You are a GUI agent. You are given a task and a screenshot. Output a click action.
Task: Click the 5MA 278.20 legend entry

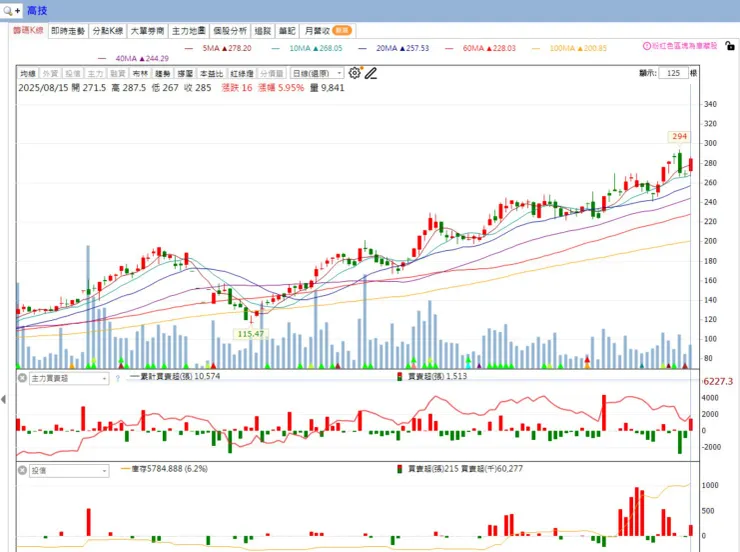[x=219, y=48]
